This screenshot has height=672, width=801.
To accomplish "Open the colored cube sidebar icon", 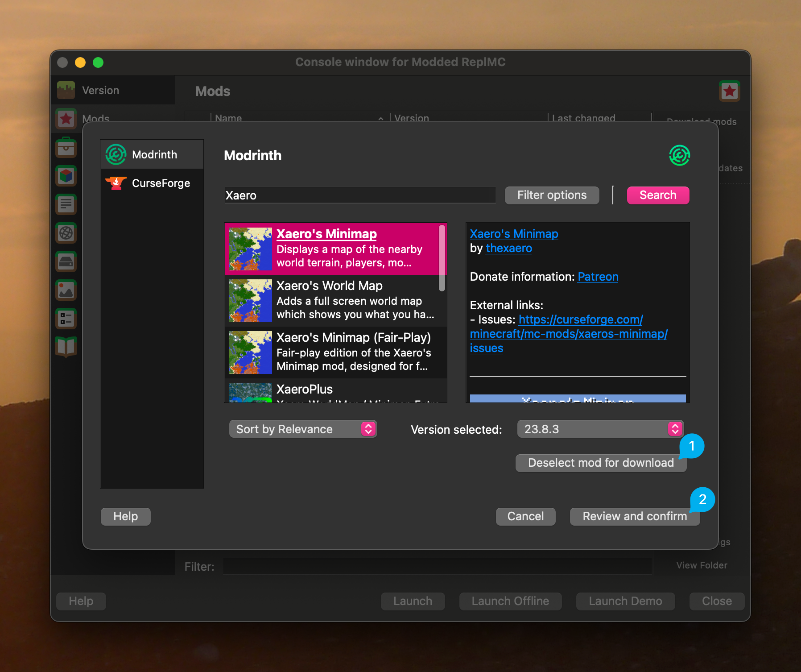I will pyautogui.click(x=66, y=176).
